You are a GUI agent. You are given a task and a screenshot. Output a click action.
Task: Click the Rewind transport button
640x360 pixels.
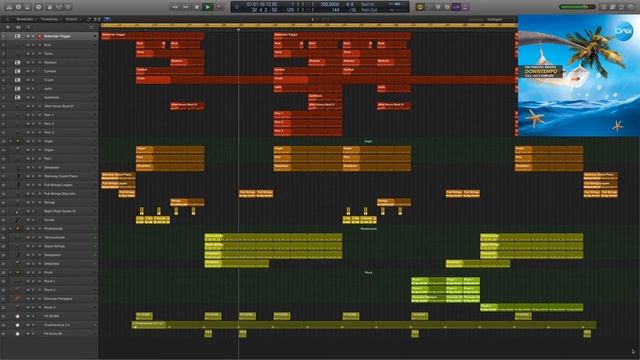(175, 7)
